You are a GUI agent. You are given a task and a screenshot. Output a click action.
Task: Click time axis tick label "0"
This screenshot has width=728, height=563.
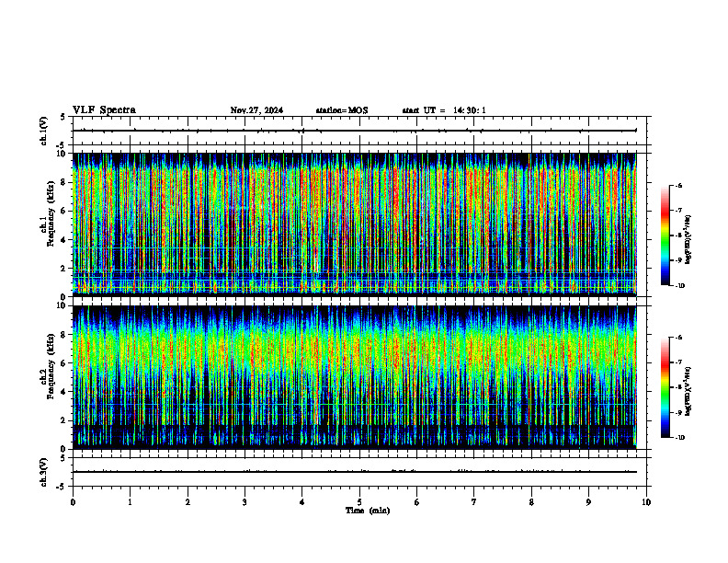pyautogui.click(x=73, y=502)
